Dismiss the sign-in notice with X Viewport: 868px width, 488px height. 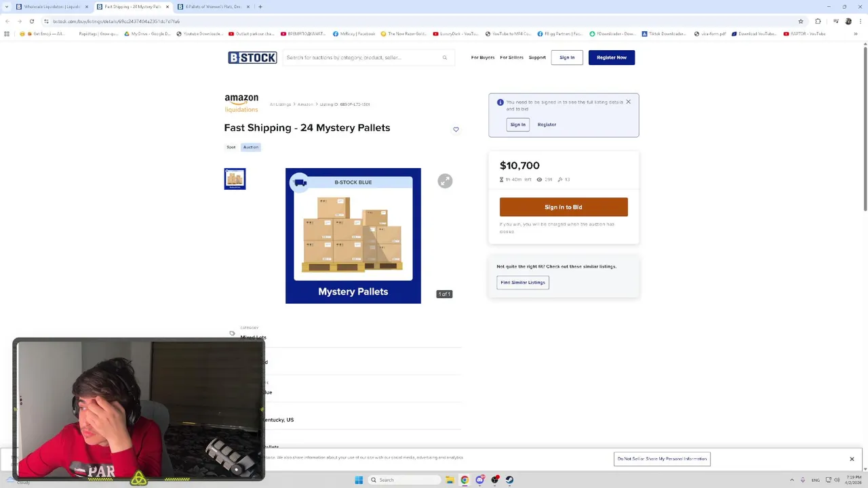(x=628, y=102)
